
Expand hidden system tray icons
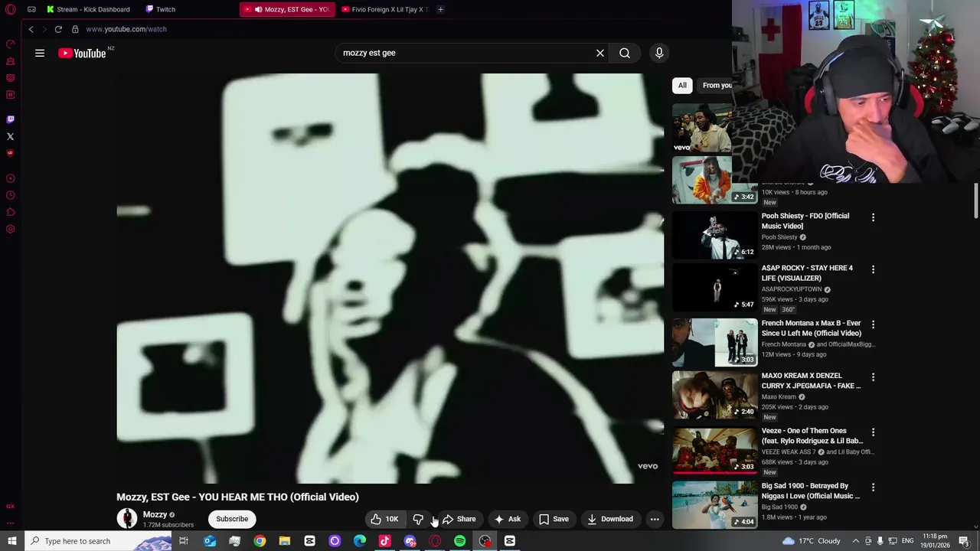856,541
